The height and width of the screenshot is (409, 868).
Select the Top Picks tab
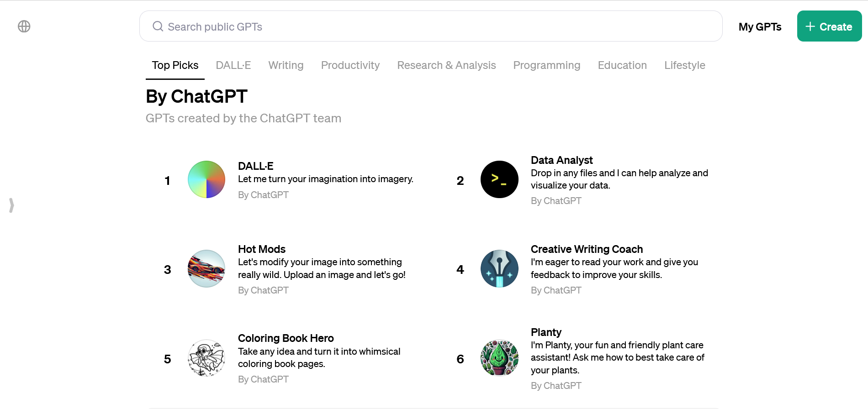point(175,65)
